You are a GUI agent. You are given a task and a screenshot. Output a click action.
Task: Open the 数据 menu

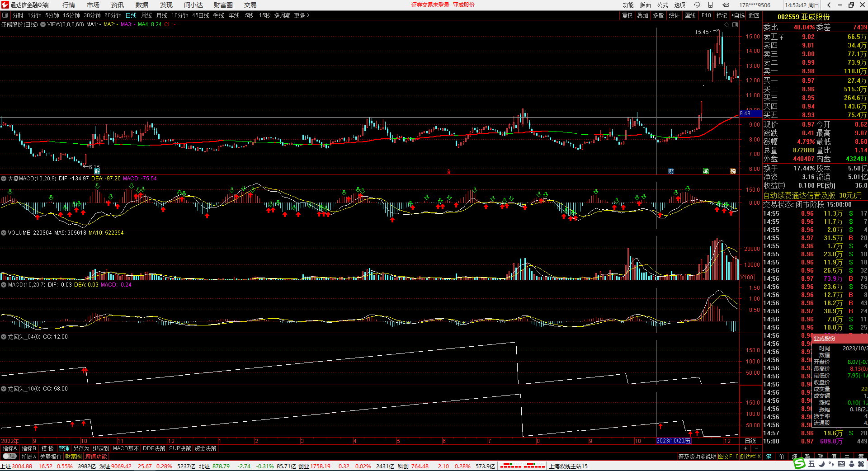142,5
